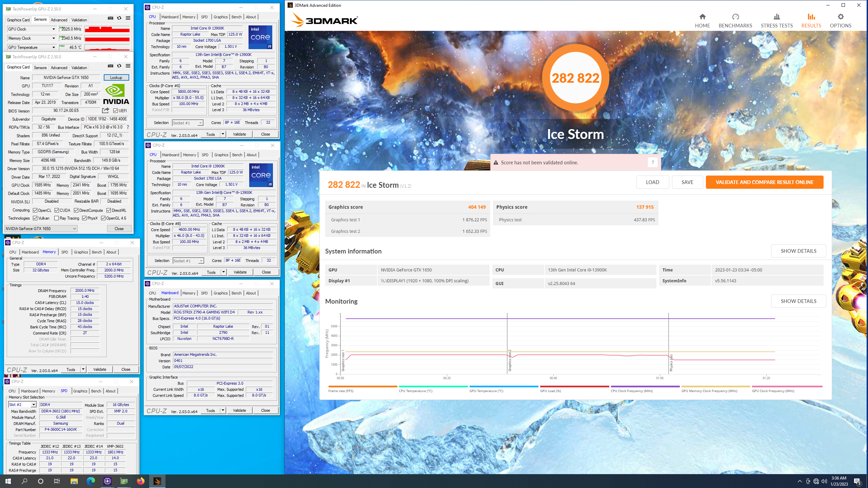Toggle the CUDA checkbox

[57, 210]
